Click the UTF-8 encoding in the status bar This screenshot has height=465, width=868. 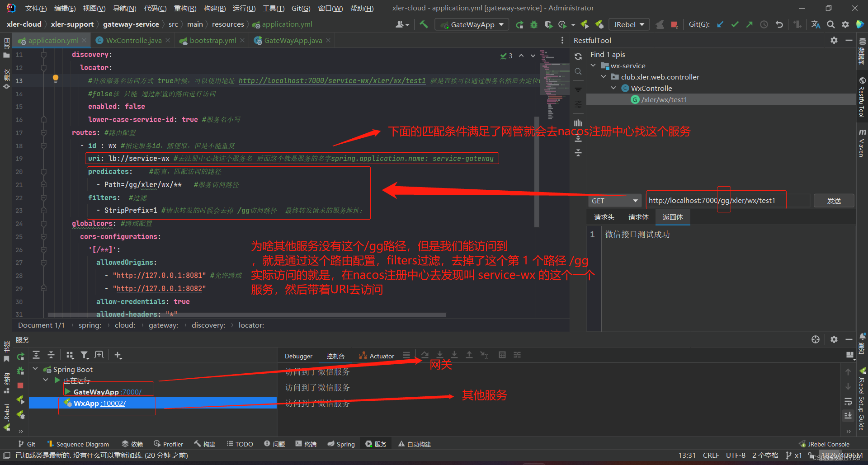pyautogui.click(x=736, y=456)
